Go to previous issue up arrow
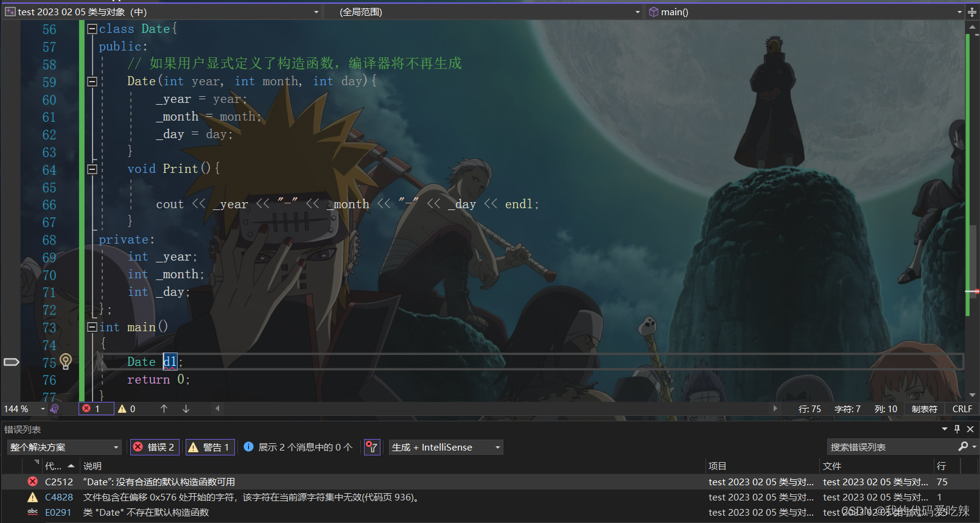This screenshot has width=980, height=523. pos(164,409)
